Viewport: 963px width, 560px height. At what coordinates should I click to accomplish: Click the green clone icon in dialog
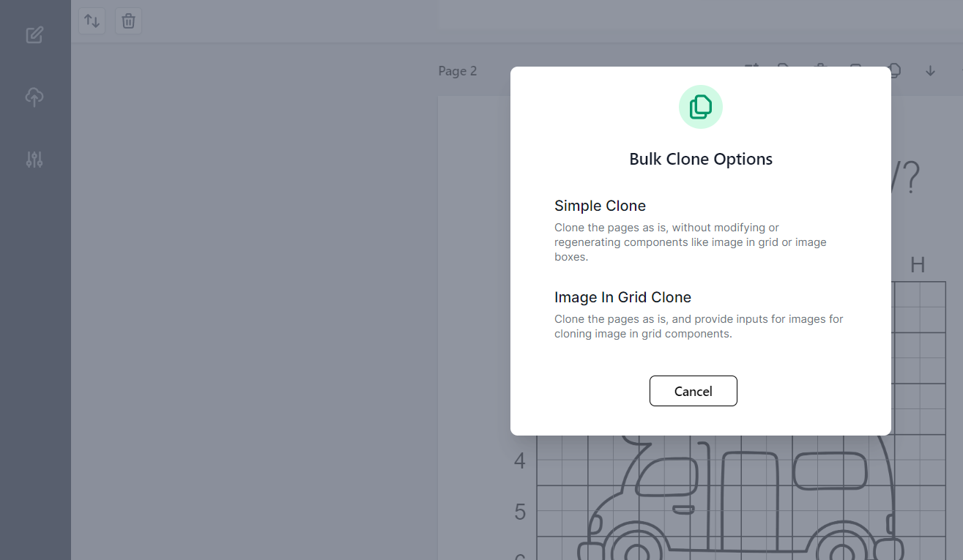700,107
